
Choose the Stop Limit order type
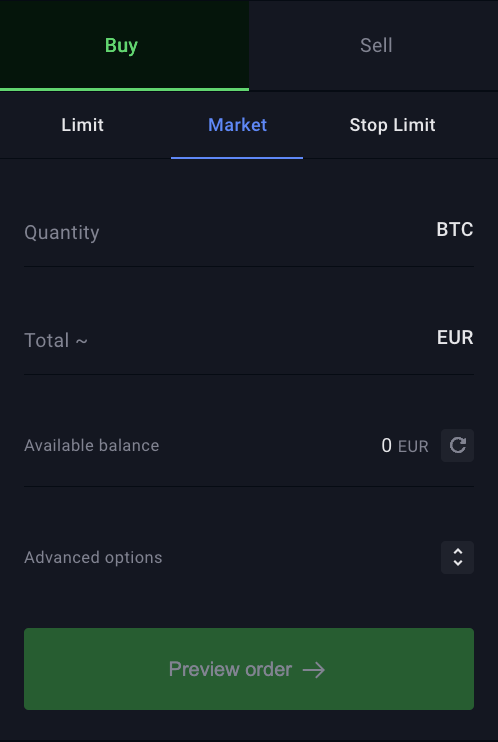point(392,125)
